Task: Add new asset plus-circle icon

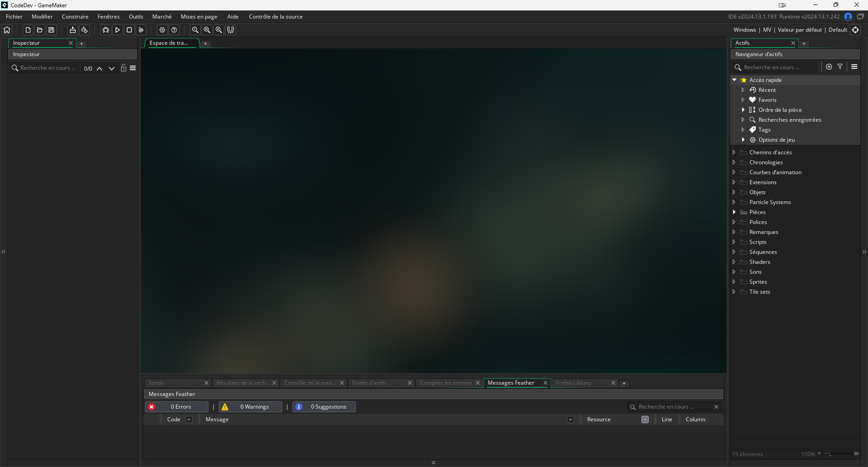Action: [x=829, y=67]
